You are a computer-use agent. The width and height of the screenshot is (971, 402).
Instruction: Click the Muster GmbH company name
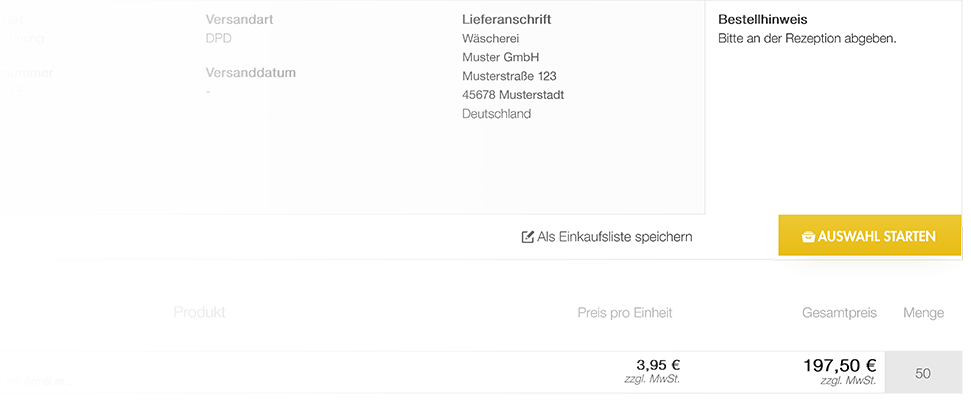pyautogui.click(x=500, y=58)
